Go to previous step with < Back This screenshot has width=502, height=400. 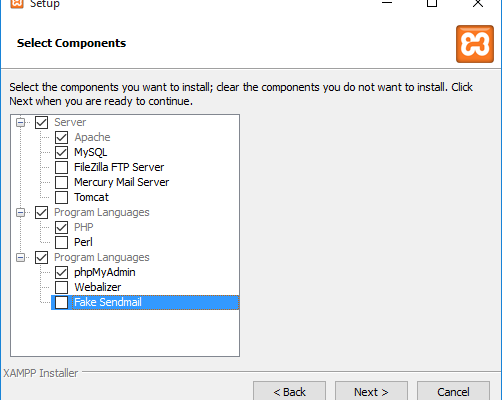pyautogui.click(x=289, y=391)
